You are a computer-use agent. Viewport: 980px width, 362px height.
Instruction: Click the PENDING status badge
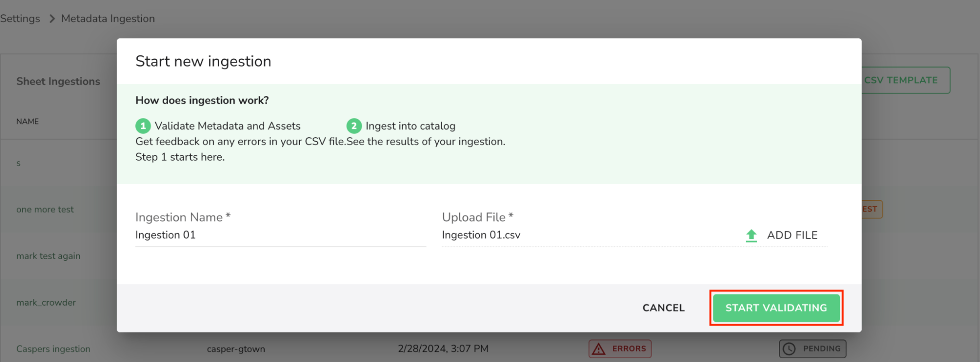click(x=812, y=349)
